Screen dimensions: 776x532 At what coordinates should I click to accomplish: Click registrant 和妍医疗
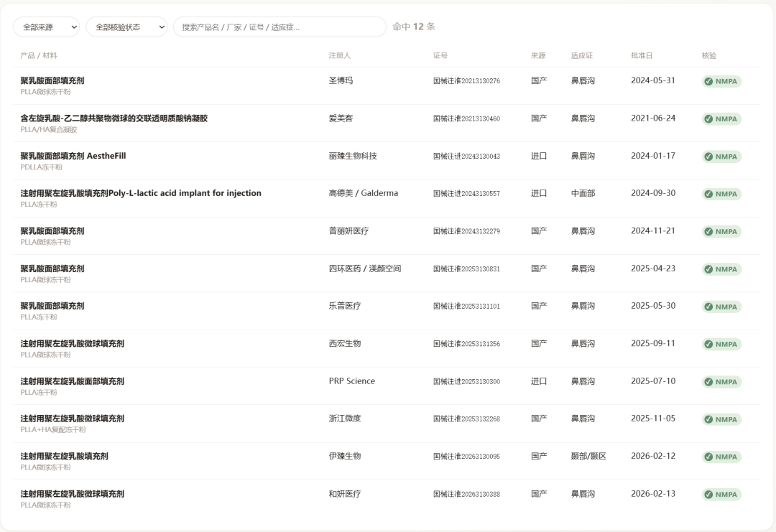[x=345, y=494]
